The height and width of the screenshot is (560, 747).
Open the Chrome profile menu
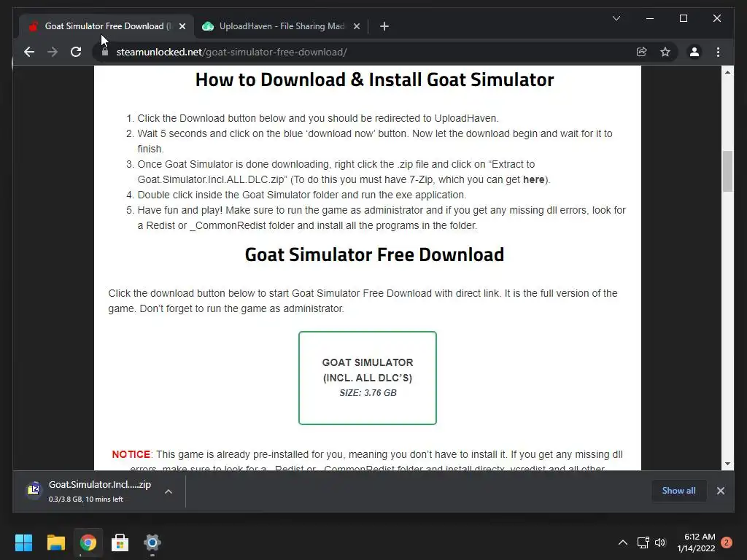click(694, 52)
